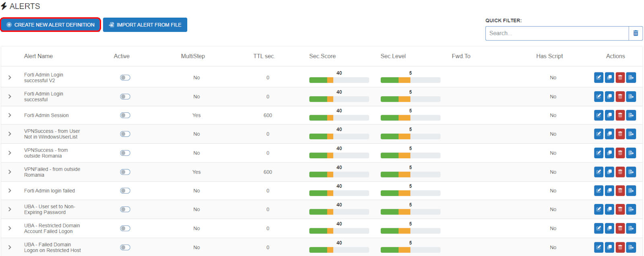Edit VPNSuccess from outside Romania alert
Image resolution: width=644 pixels, height=256 pixels.
(599, 153)
